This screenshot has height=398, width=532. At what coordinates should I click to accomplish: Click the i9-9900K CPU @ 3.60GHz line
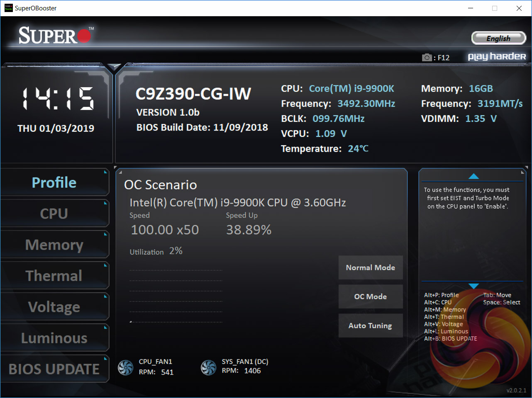(238, 203)
